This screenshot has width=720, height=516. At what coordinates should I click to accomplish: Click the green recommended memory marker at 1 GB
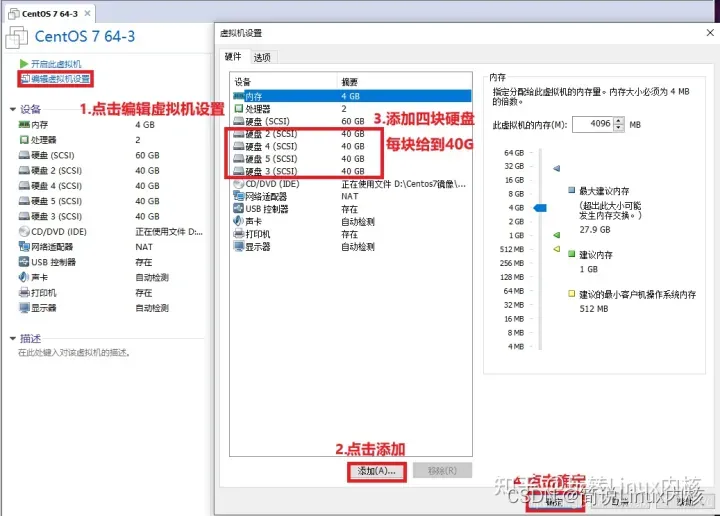(x=557, y=235)
